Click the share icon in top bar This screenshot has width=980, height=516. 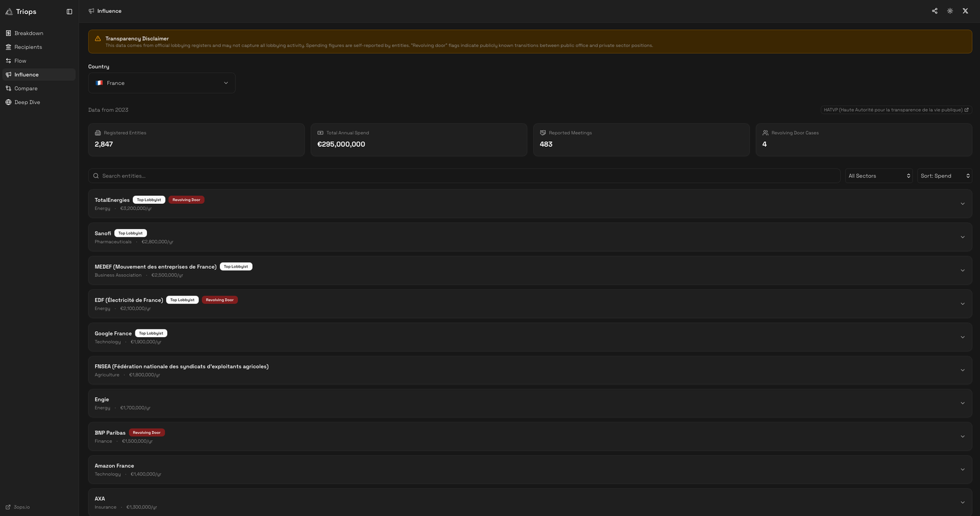[935, 11]
